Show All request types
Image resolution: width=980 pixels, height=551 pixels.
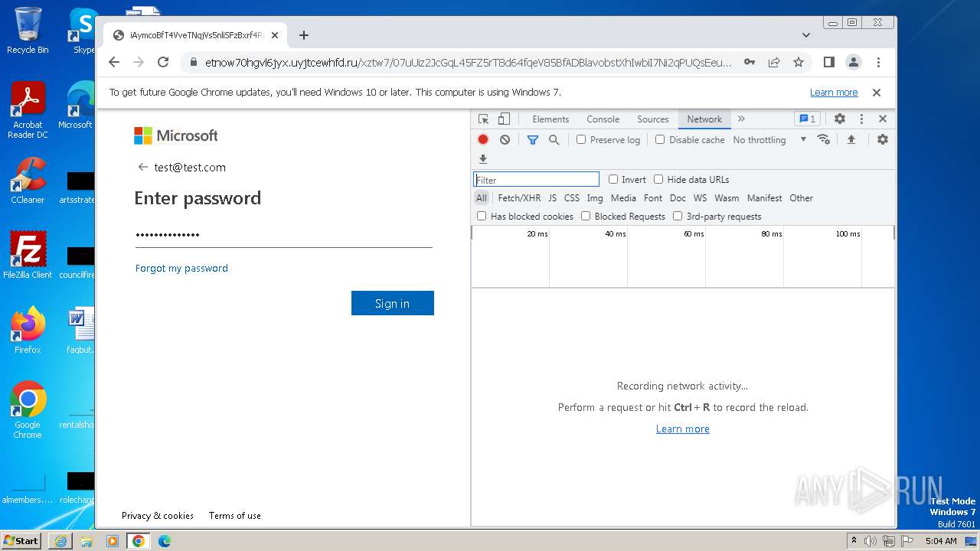(482, 198)
